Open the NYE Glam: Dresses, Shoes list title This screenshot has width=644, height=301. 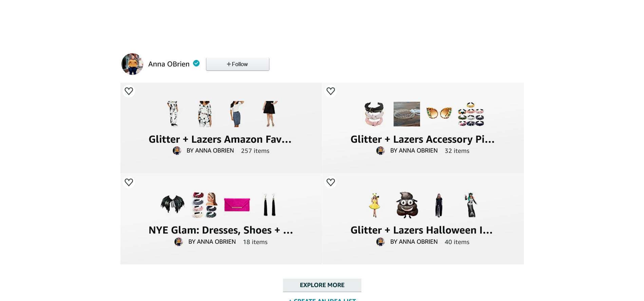tap(221, 230)
